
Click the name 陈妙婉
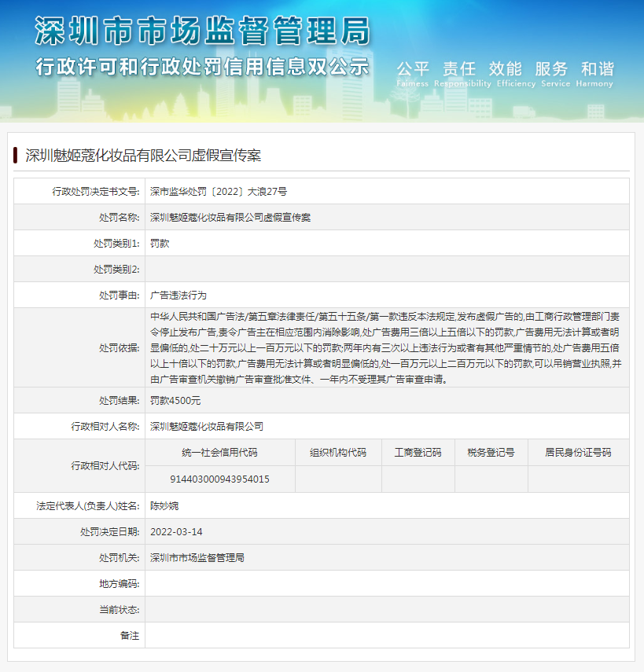coord(164,505)
